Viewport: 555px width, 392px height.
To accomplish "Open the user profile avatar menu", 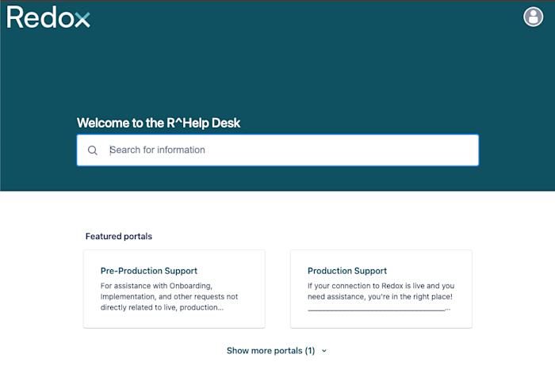I will pyautogui.click(x=533, y=17).
